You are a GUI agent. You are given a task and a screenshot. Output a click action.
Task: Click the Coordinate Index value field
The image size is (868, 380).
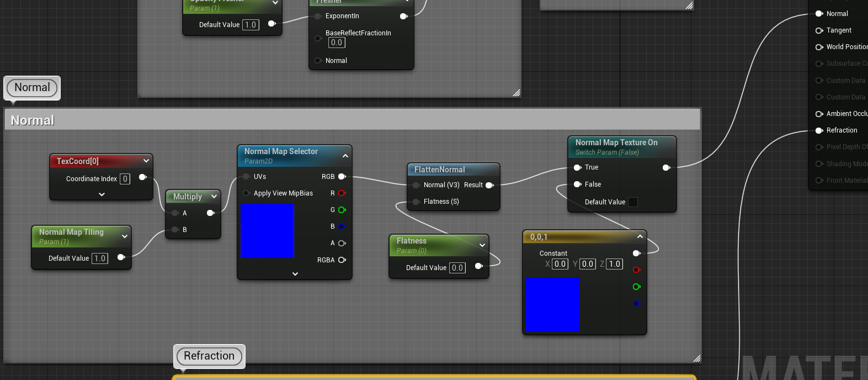(125, 178)
